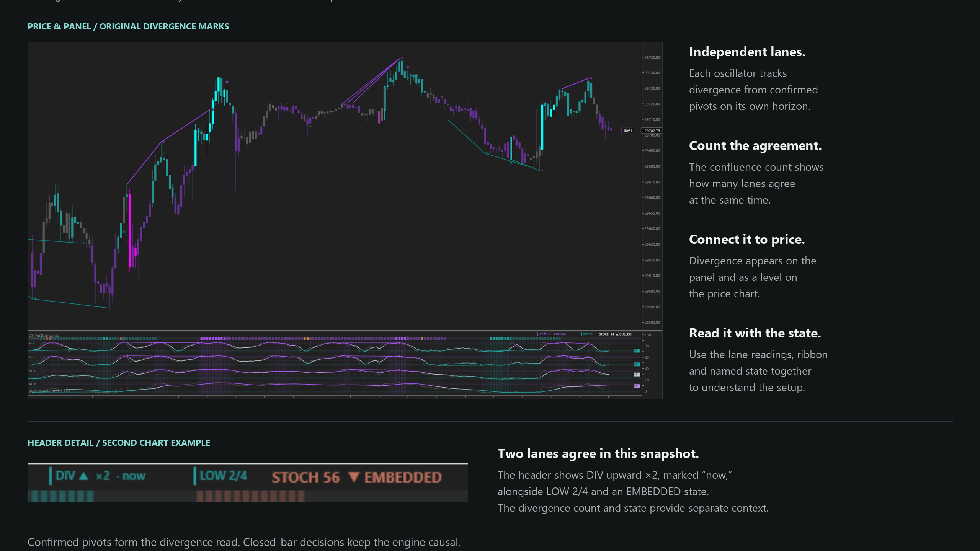This screenshot has width=980, height=551.
Task: Click the 'LOW 2/4' label beside STOCH 56
Action: (220, 476)
